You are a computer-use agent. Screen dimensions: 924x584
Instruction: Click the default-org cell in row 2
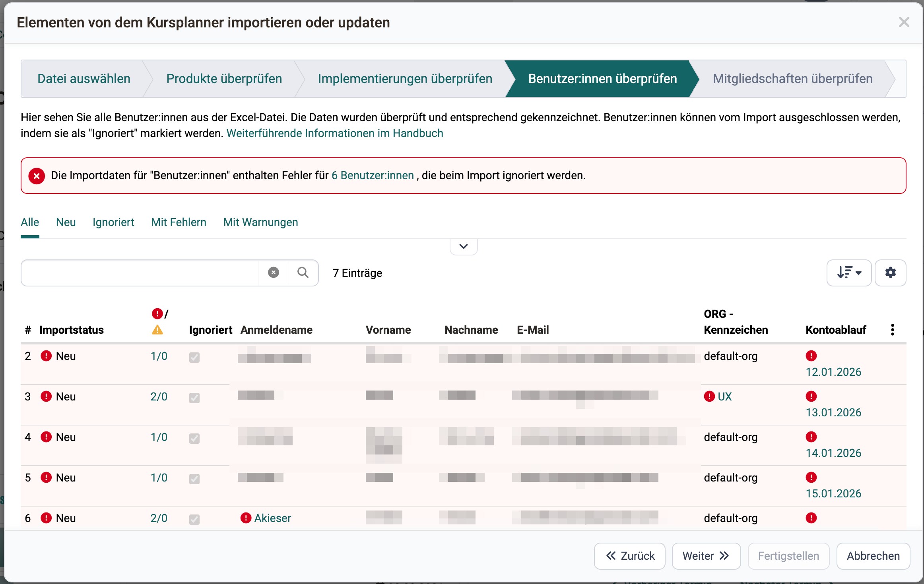[x=731, y=356]
